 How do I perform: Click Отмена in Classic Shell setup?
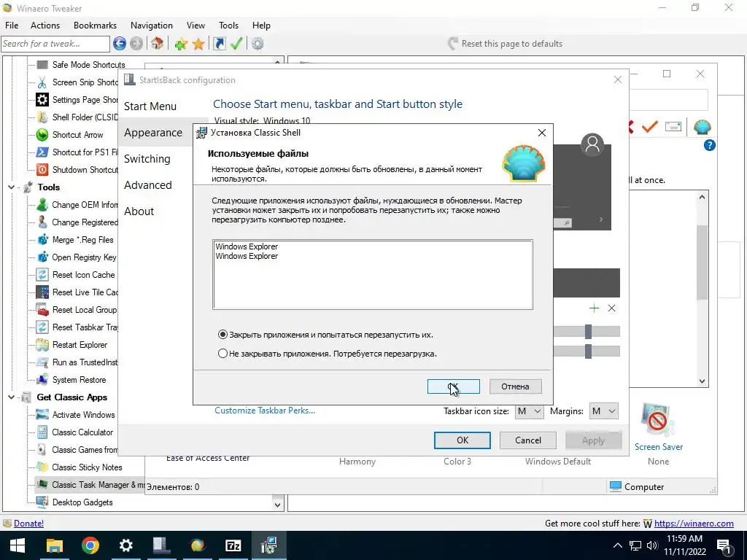(x=516, y=386)
